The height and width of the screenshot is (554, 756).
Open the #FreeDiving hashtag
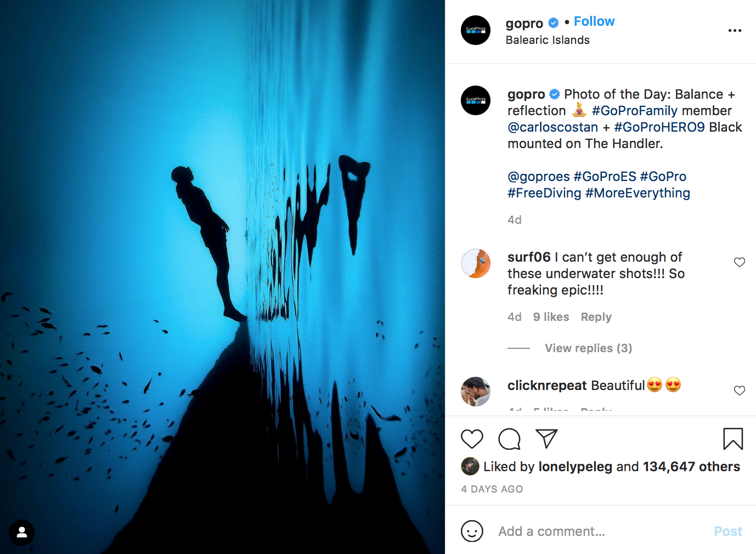[x=544, y=193]
